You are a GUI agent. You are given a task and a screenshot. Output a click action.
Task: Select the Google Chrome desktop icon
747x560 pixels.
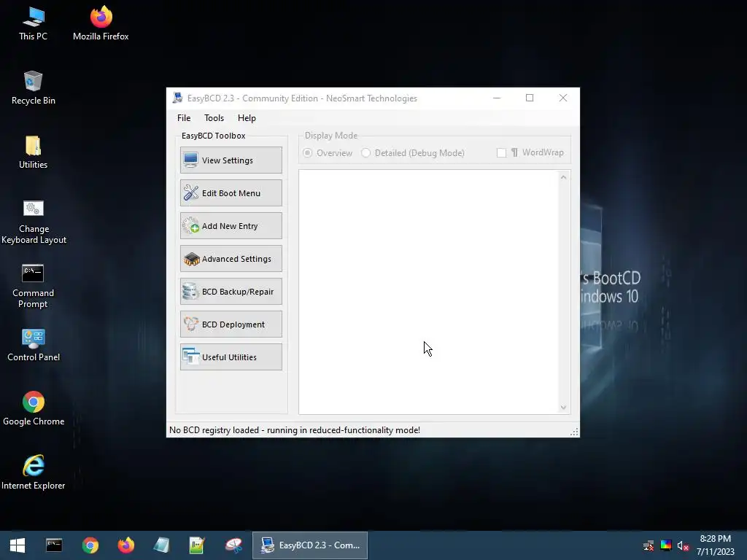coord(34,409)
